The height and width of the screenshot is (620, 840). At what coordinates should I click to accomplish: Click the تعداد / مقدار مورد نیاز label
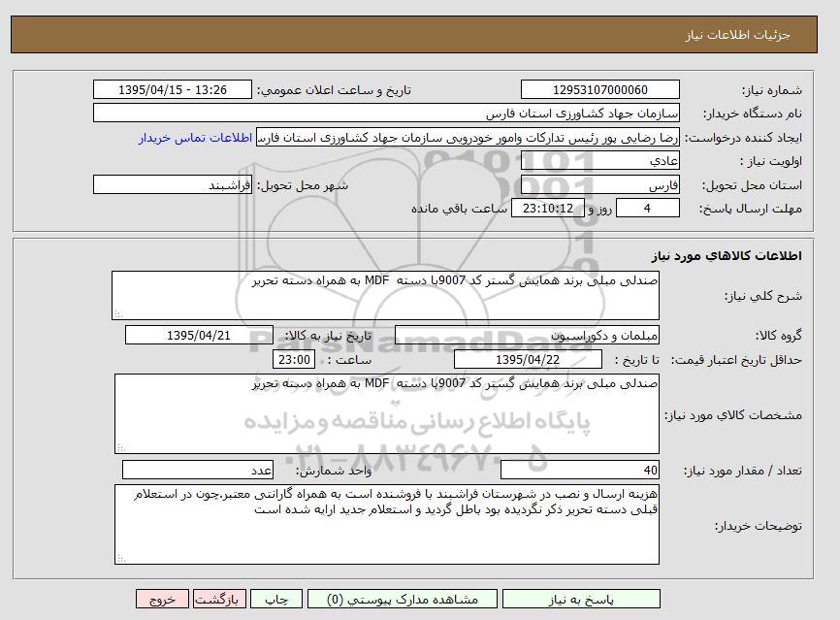(x=743, y=471)
